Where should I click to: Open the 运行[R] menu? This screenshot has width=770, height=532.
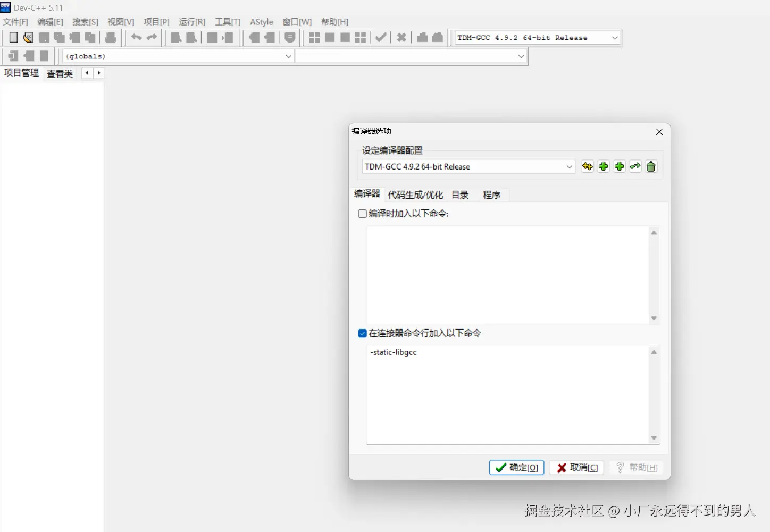192,22
